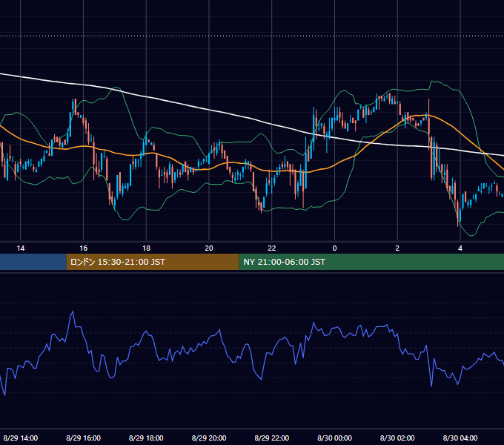The width and height of the screenshot is (504, 445).
Task: Click hour label 22 on price chart axis
Action: 272,248
